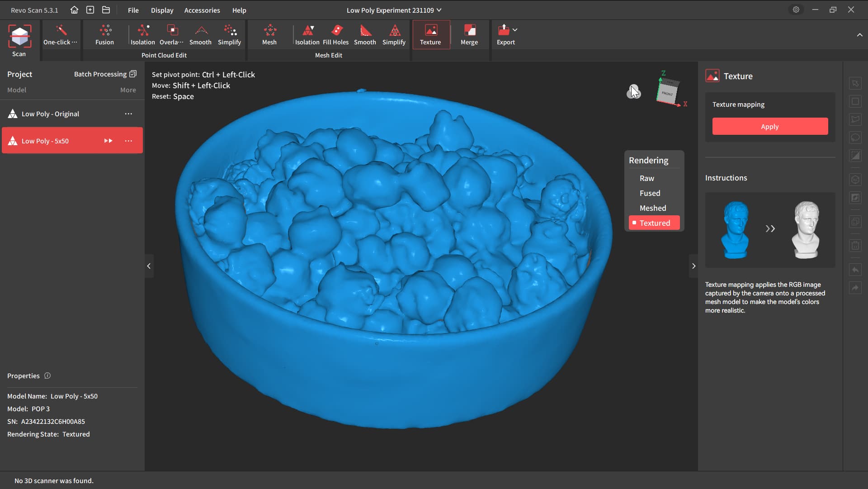This screenshot has width=868, height=489.
Task: Select Low Poly - Original model
Action: coord(50,114)
